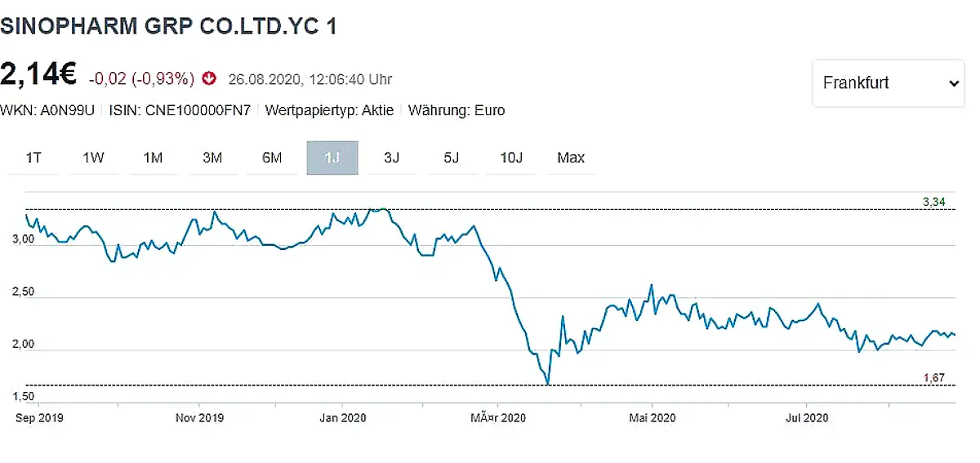Select the 1T time range tab
The height and width of the screenshot is (463, 980).
33,158
